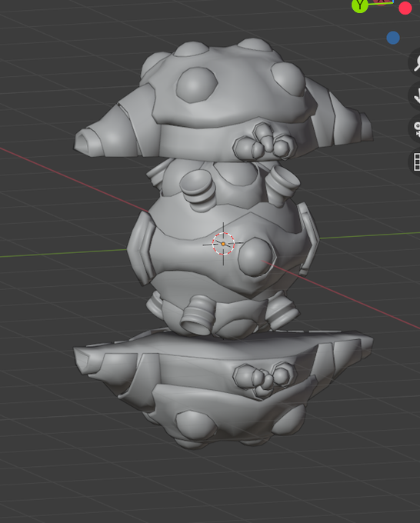
Task: Click the hand pan-view button
Action: click(415, 96)
